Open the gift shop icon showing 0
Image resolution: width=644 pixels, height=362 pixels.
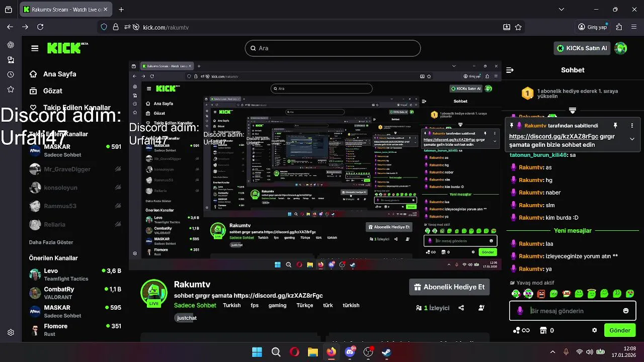coord(547,330)
